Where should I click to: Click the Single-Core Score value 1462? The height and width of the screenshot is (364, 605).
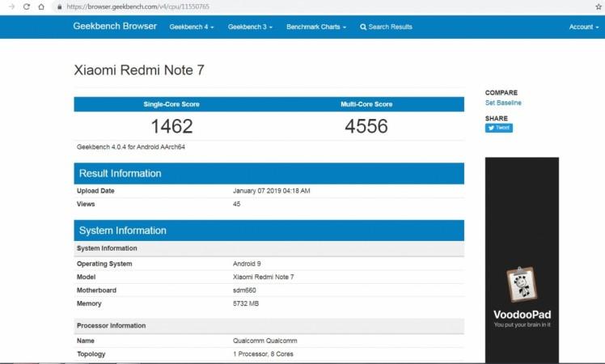pyautogui.click(x=171, y=126)
